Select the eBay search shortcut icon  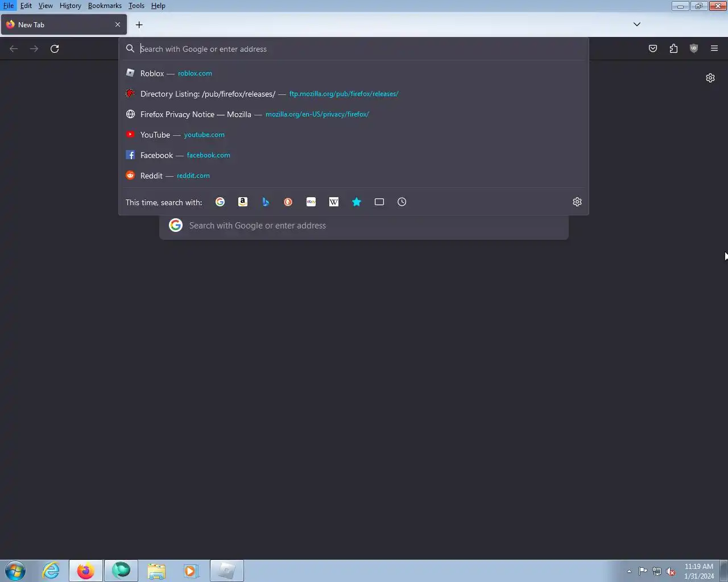pos(311,202)
